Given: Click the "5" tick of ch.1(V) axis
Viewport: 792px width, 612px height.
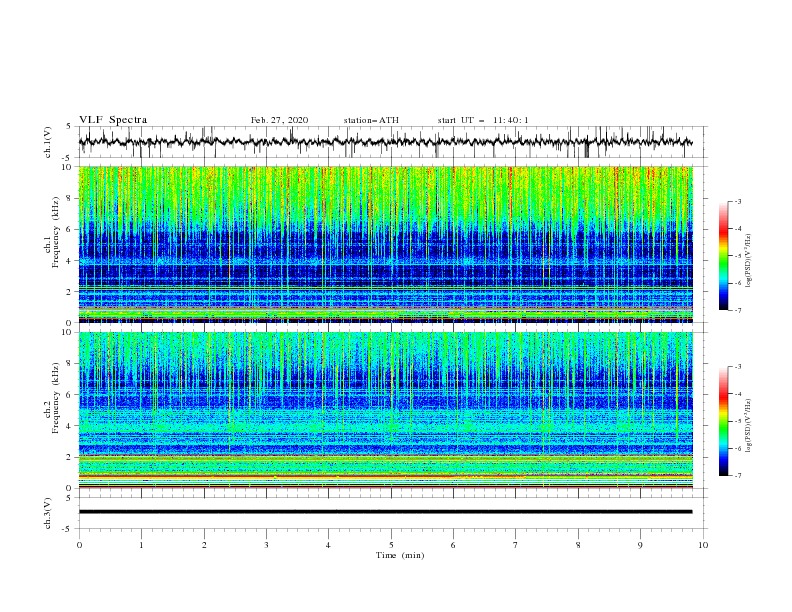Looking at the screenshot, I should (69, 127).
